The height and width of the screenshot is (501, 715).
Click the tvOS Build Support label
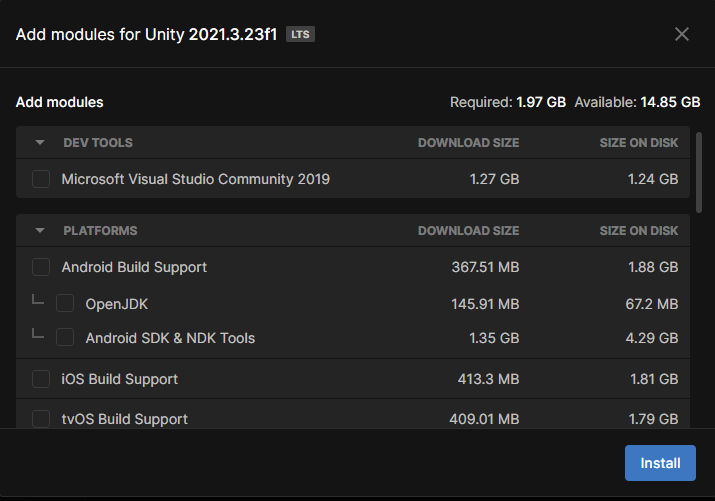click(124, 419)
